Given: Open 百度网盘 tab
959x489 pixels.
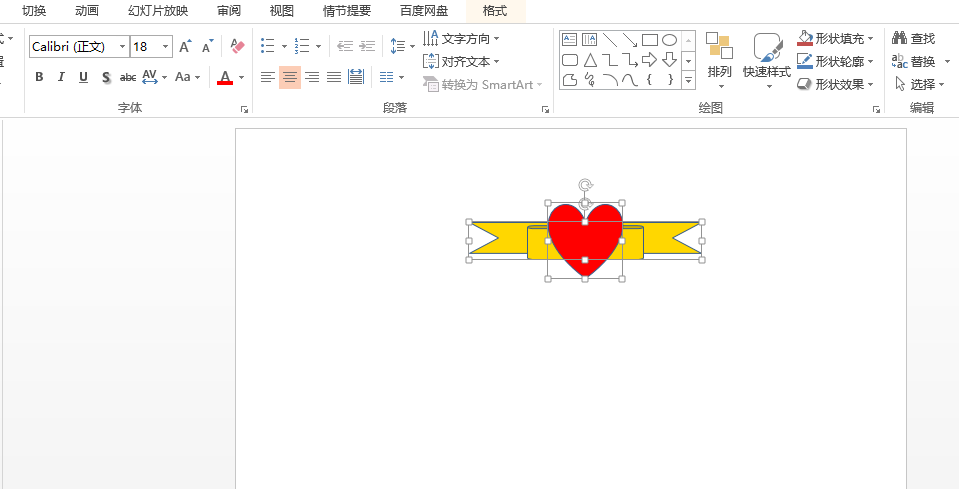Looking at the screenshot, I should (x=424, y=11).
